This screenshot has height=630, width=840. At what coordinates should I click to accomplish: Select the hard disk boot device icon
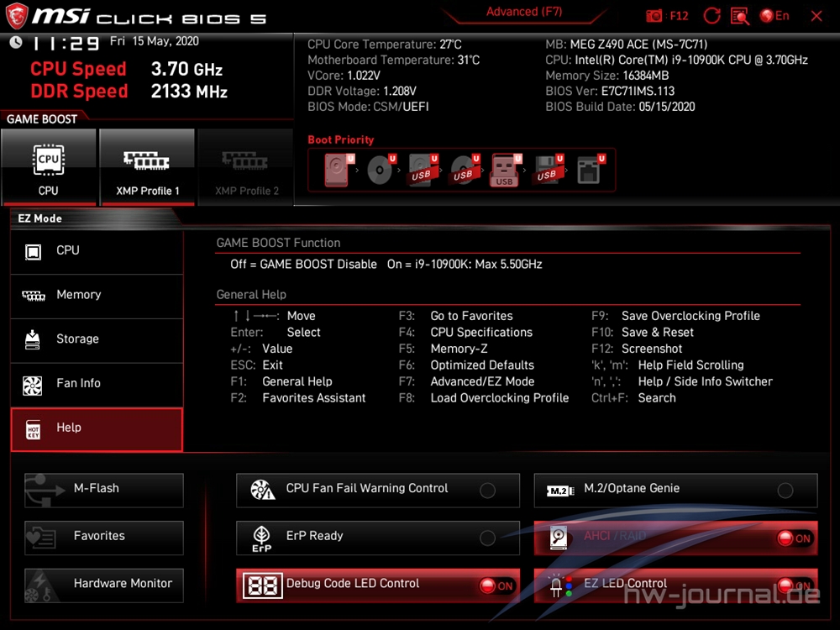tap(338, 171)
